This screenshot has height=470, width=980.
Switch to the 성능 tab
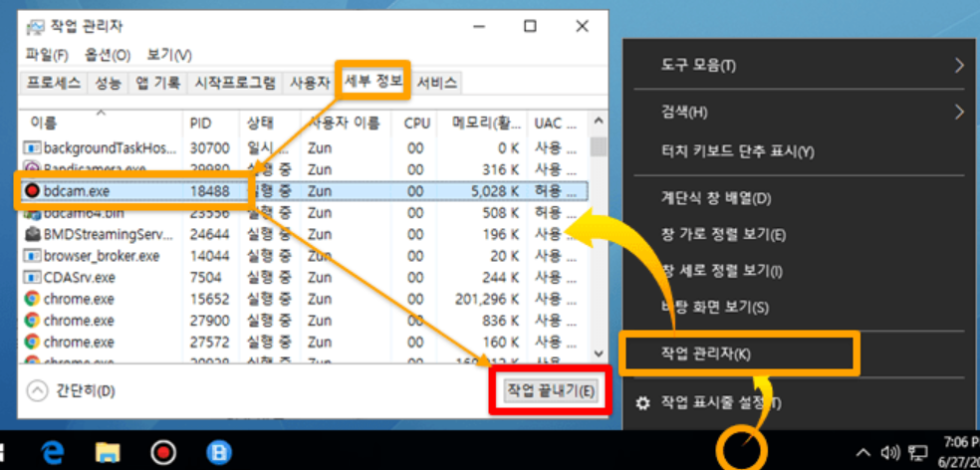[x=108, y=83]
